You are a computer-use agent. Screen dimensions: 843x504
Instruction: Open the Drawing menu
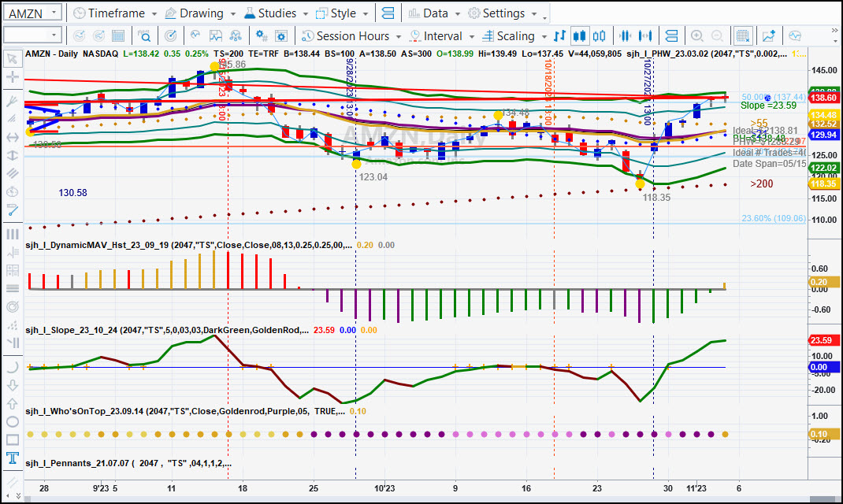[199, 13]
